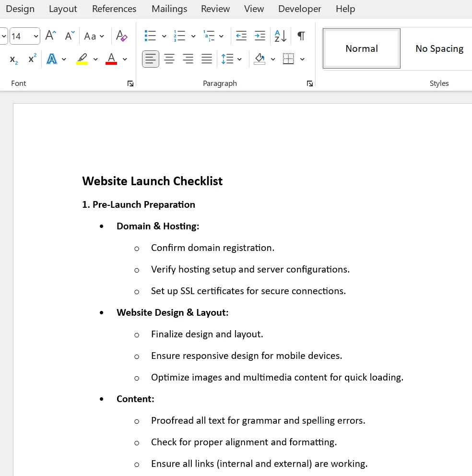
Task: Clear all formatting with eraser icon
Action: pos(121,36)
